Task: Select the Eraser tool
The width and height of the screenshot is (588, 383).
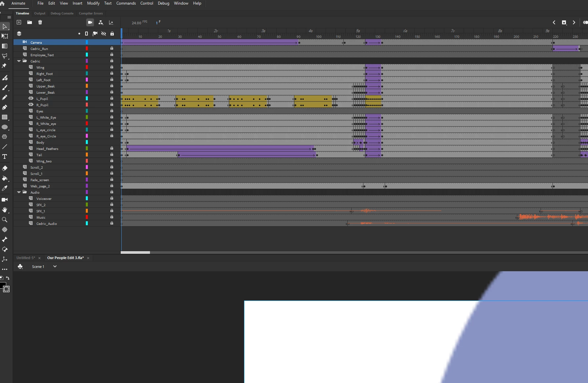Action: pyautogui.click(x=5, y=168)
